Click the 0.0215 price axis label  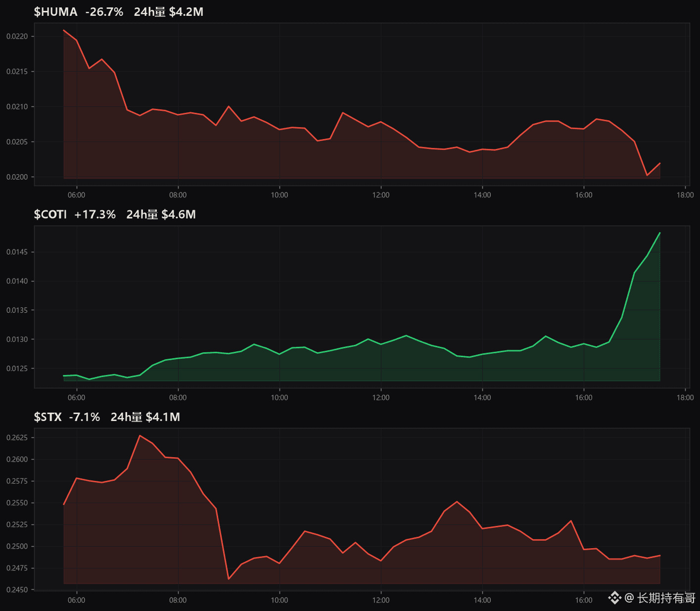pyautogui.click(x=17, y=72)
